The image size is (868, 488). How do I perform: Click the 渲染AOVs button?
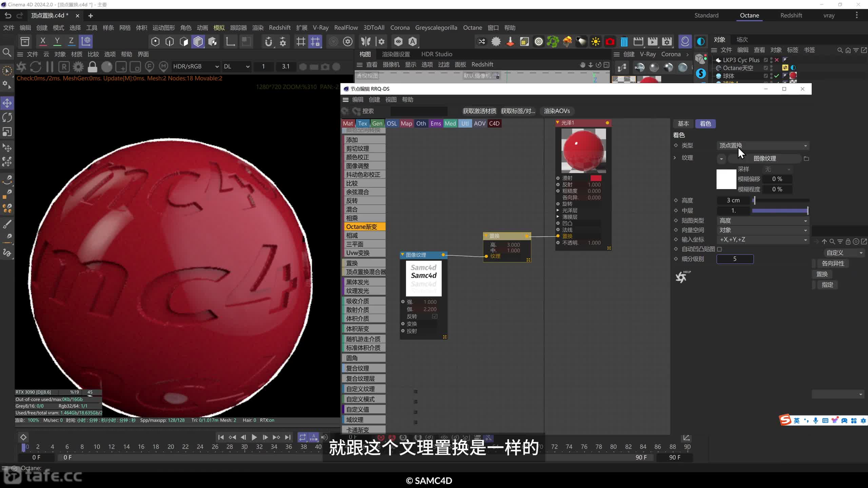click(557, 111)
